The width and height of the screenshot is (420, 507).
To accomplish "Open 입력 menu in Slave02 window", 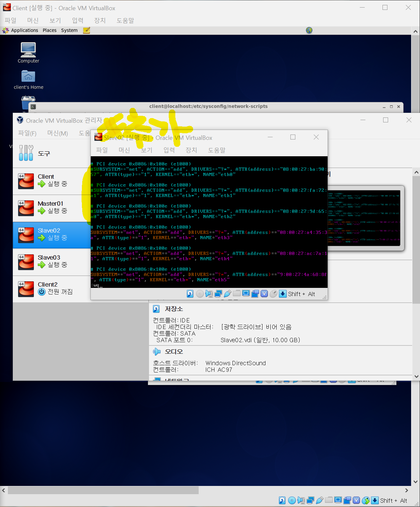I will tap(169, 150).
